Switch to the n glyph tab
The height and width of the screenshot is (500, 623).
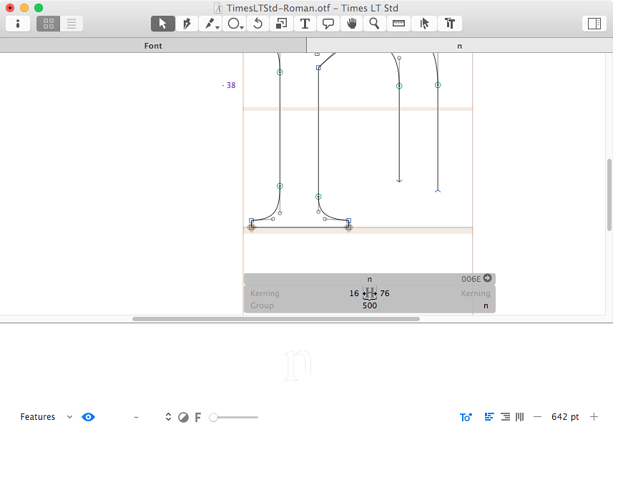point(459,46)
